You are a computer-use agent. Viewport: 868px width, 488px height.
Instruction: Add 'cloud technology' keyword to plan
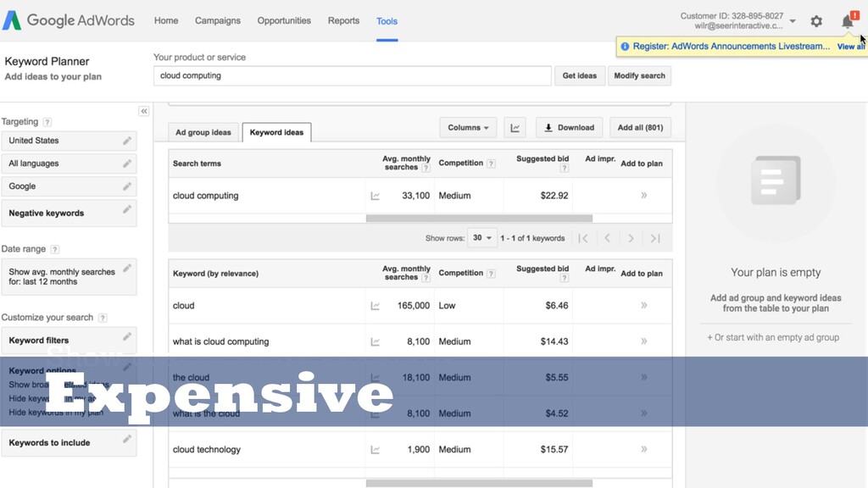pos(644,449)
